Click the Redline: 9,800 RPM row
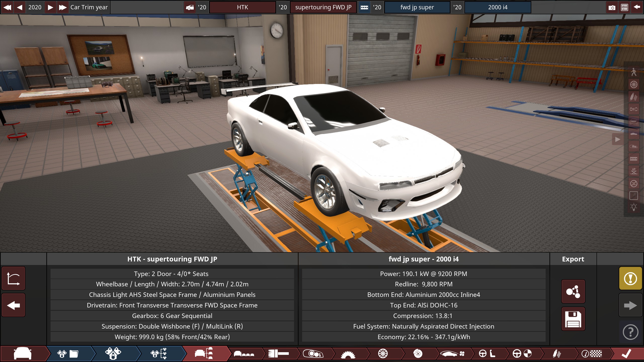This screenshot has width=644, height=362. (x=424, y=284)
